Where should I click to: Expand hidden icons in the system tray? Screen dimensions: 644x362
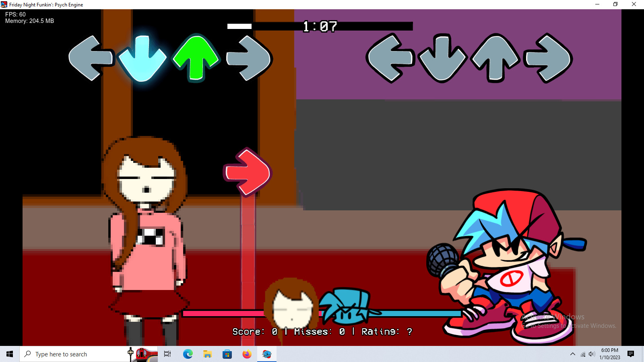pyautogui.click(x=572, y=354)
